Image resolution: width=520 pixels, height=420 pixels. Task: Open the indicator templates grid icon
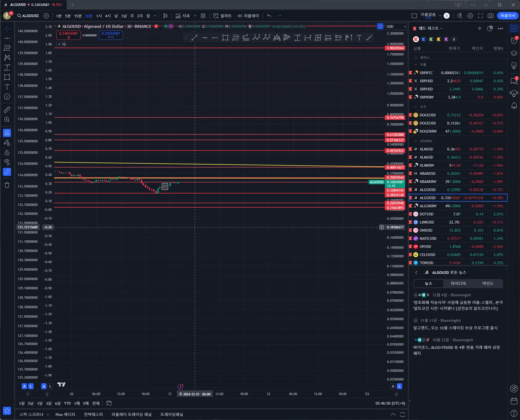[x=203, y=16]
